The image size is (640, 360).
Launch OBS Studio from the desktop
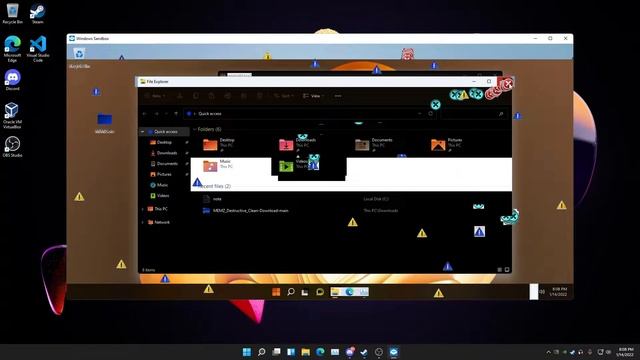pos(12,146)
